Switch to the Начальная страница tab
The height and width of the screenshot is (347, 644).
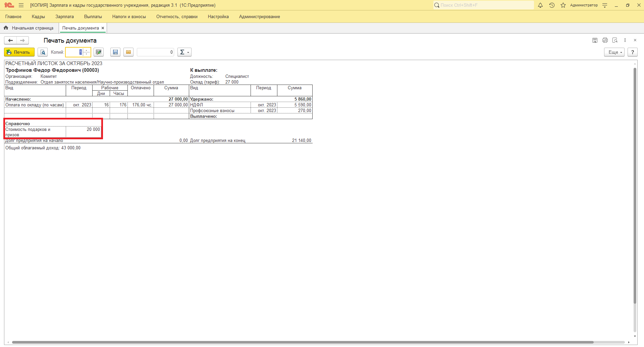(x=29, y=28)
